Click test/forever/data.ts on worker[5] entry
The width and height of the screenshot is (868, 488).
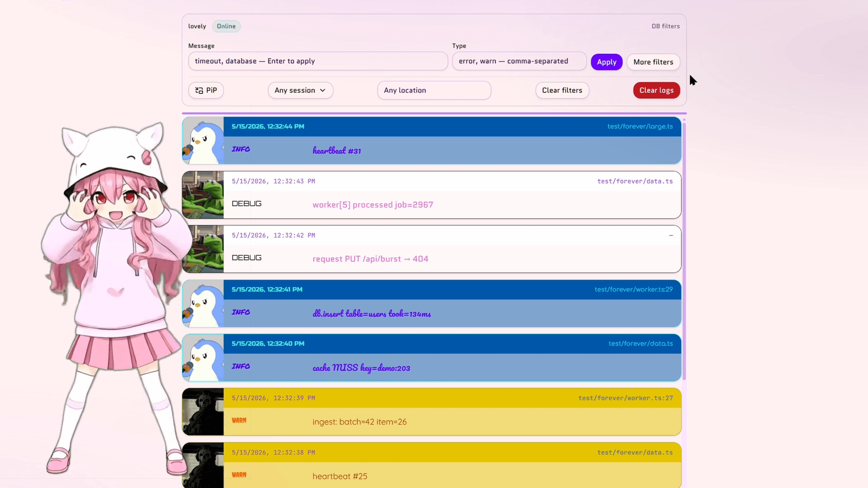635,181
